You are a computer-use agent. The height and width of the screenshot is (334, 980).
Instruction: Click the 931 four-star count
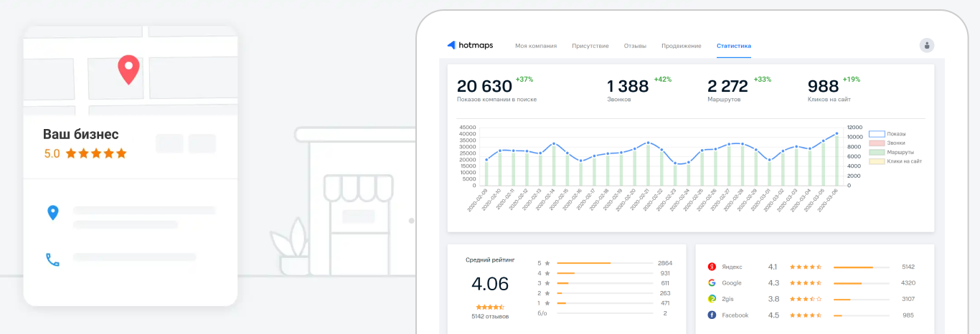click(665, 273)
